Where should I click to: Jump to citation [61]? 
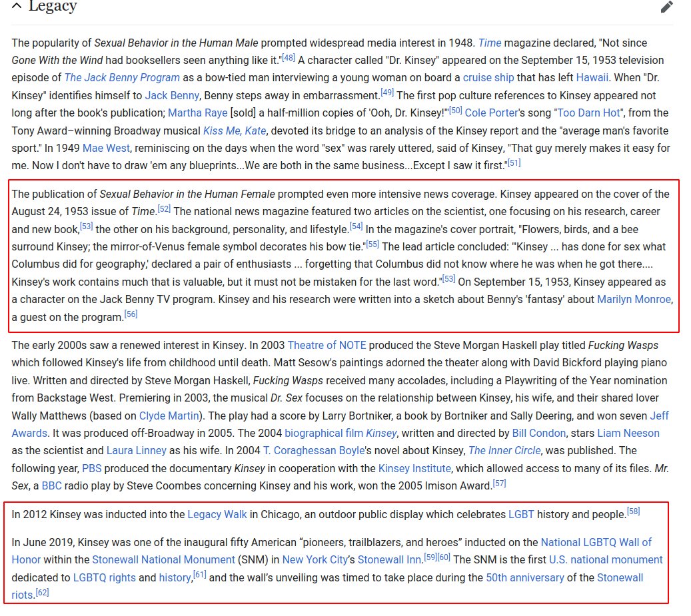[200, 575]
